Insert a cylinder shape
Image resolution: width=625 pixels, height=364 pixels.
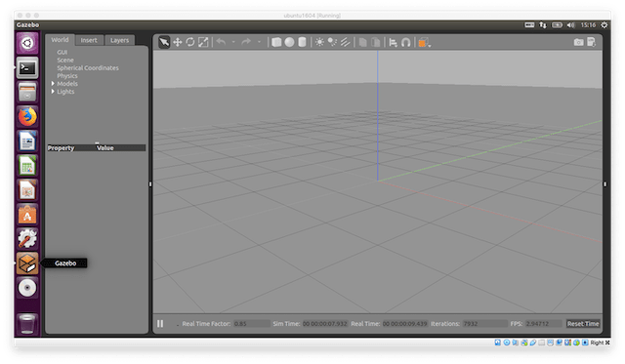point(302,42)
